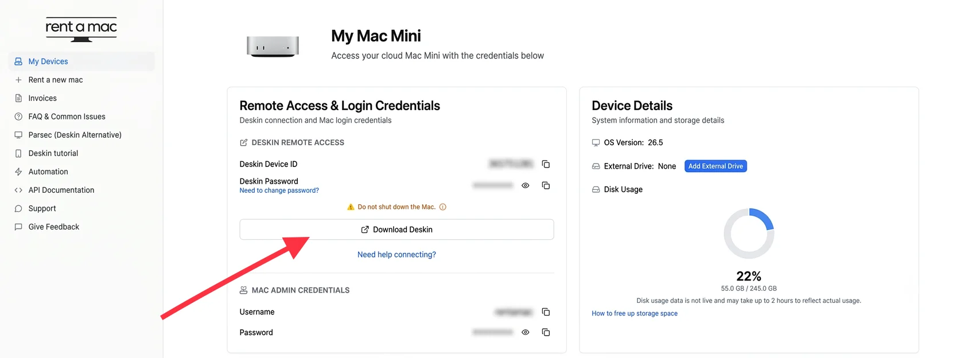Click the Deskin tutorial book icon
Screen dimensions: 980x358
[18, 153]
